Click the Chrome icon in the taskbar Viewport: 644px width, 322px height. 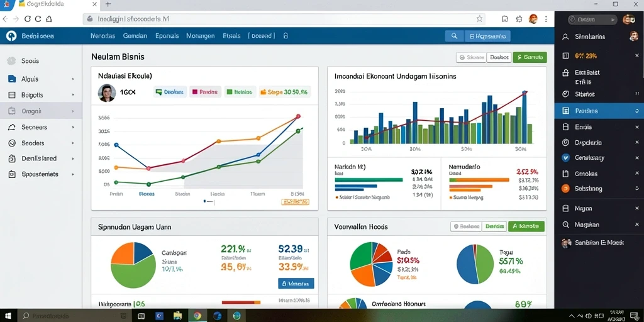point(197,316)
